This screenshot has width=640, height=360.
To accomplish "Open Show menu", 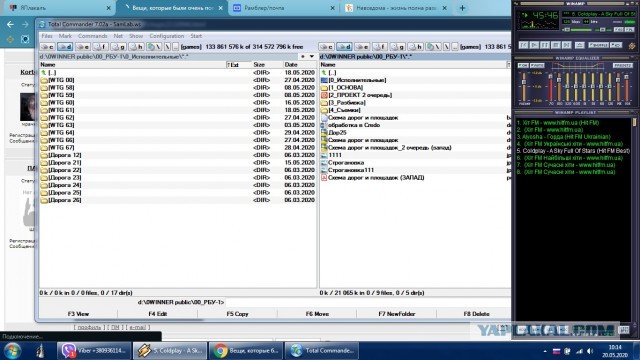I will pos(136,36).
